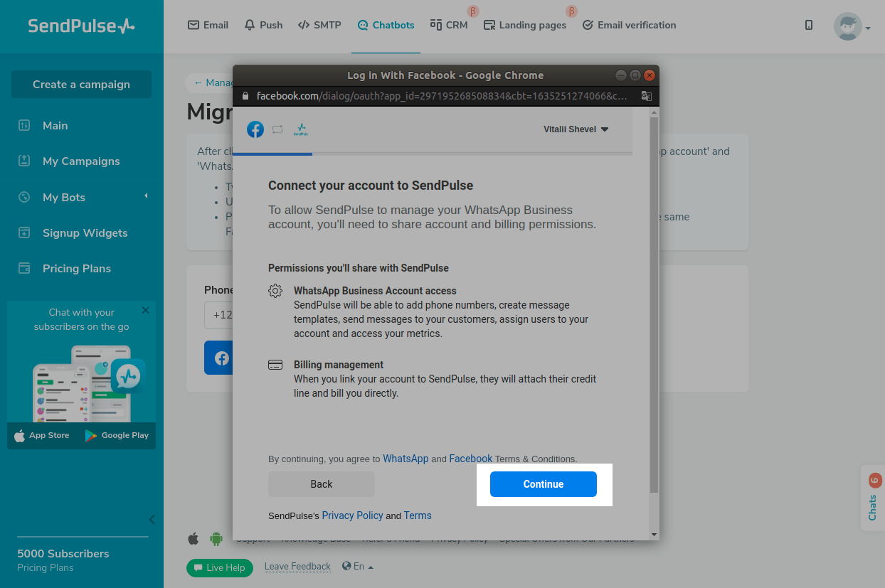This screenshot has height=588, width=885.
Task: Expand the My Bots submenu arrow
Action: (147, 196)
